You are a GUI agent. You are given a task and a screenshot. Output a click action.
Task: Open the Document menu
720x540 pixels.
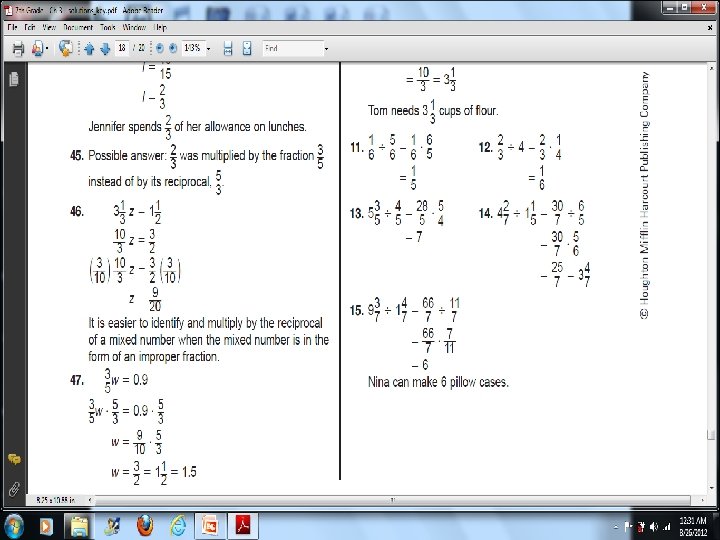tap(78, 28)
